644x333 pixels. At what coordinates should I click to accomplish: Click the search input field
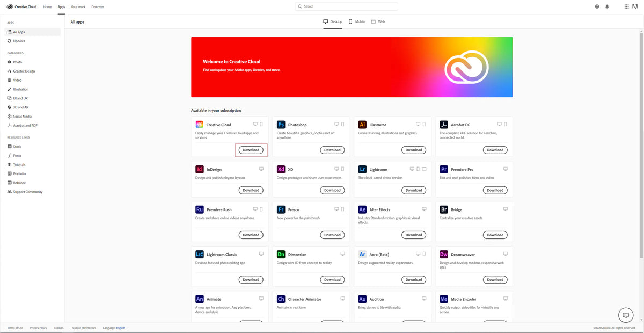click(347, 6)
